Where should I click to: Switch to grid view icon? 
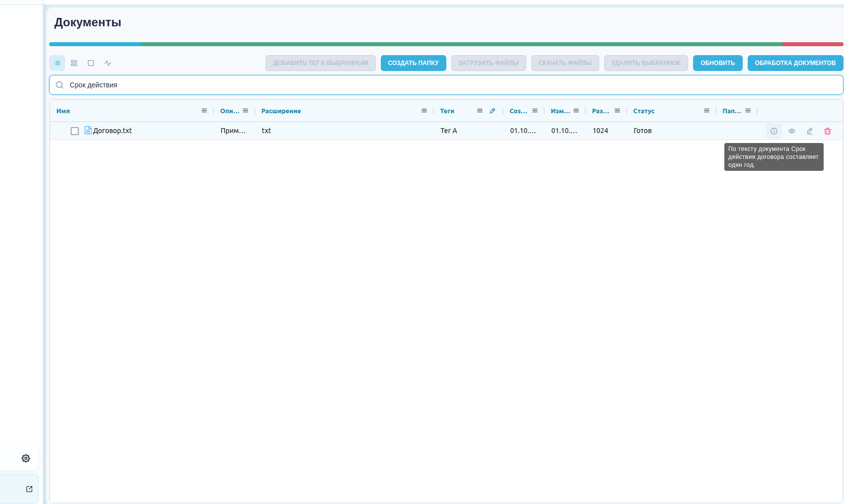click(x=74, y=63)
